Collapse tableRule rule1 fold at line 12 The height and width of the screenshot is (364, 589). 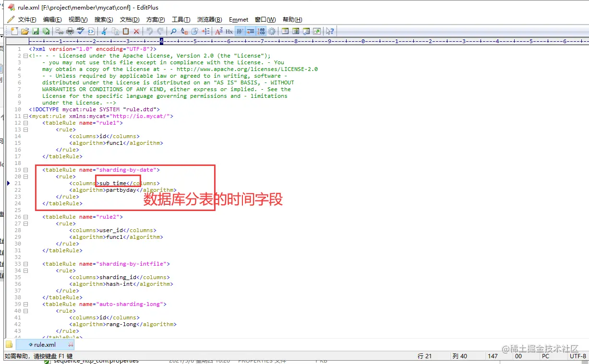(x=26, y=123)
